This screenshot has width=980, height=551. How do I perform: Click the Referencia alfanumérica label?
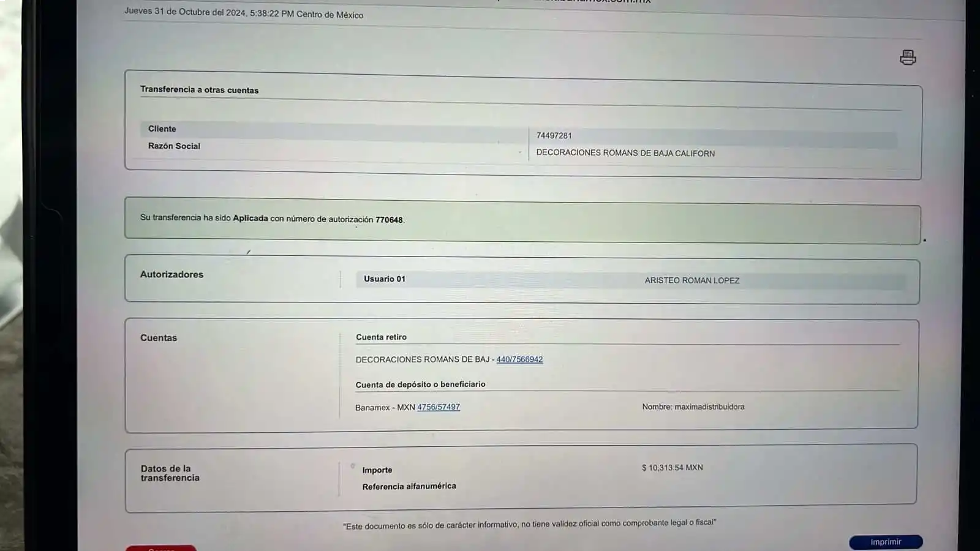tap(409, 486)
